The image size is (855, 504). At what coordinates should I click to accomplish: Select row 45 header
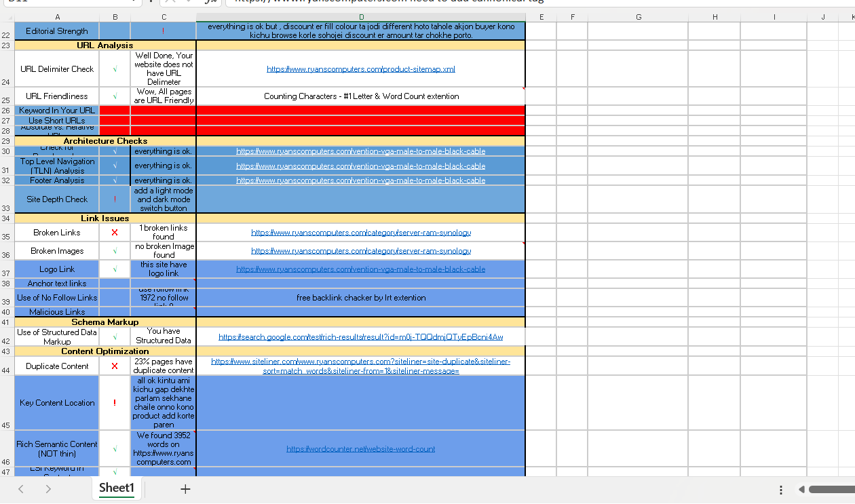pos(7,425)
